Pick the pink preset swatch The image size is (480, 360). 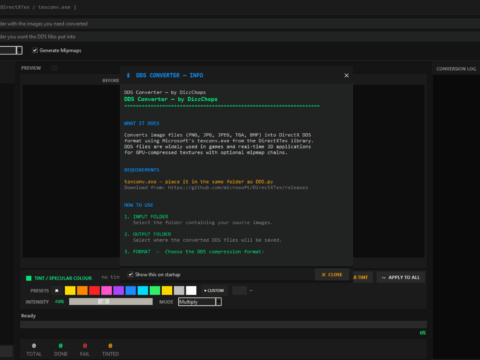click(x=106, y=291)
